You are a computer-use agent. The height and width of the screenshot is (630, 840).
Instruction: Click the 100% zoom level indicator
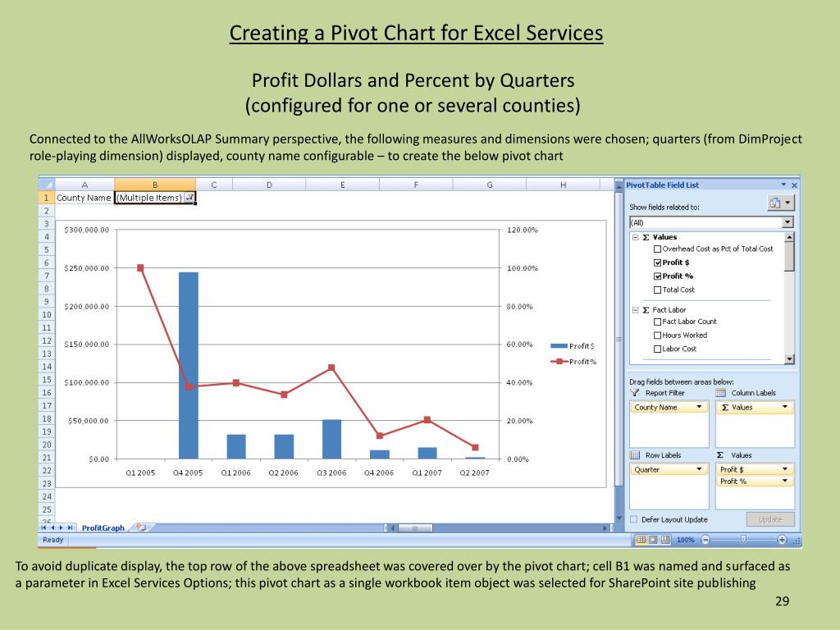tap(685, 540)
